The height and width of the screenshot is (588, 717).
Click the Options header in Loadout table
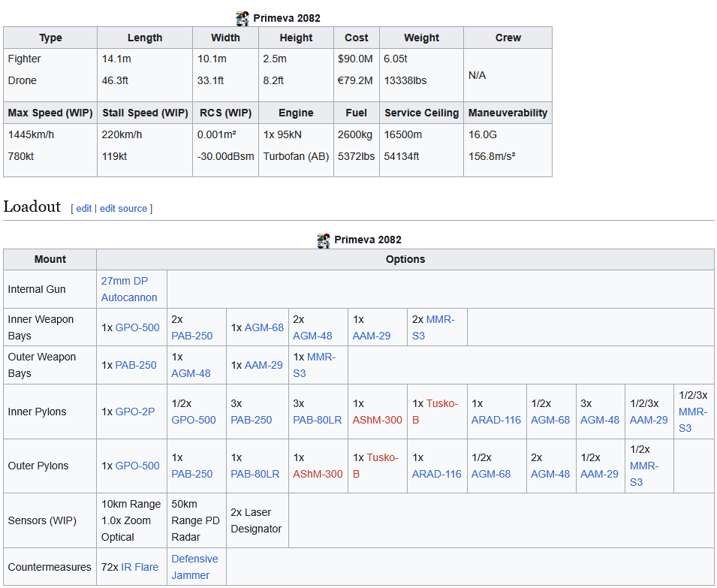pyautogui.click(x=405, y=259)
